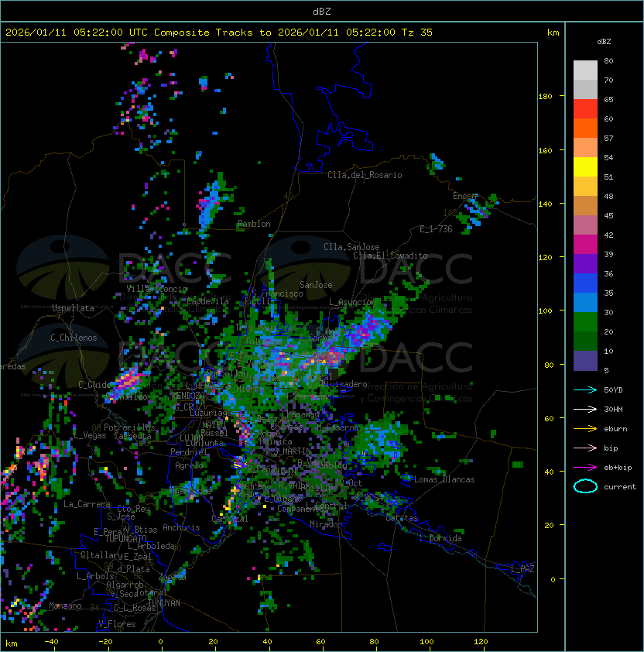Screen dimensions: 644x652
Task: Click the pink bip arrow in legend
Action: tap(585, 448)
